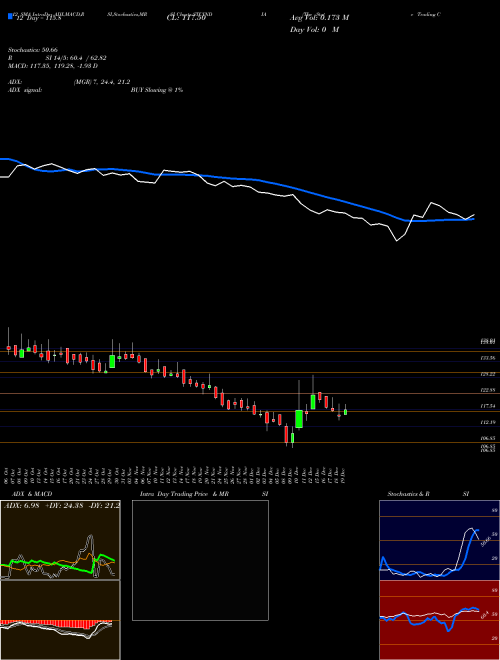Select the 'Day Vol: 0 M' text
The height and width of the screenshot is (660, 500).
(314, 30)
